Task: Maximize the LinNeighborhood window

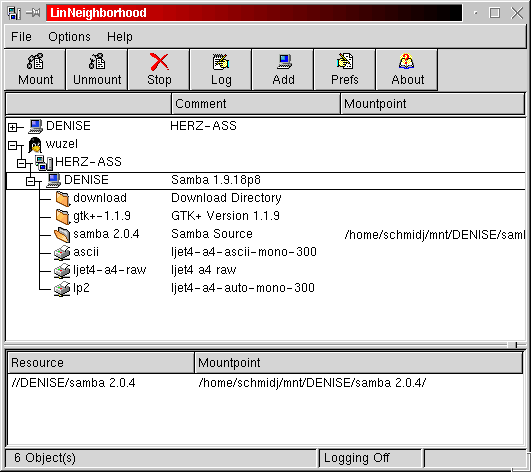Action: (x=495, y=13)
